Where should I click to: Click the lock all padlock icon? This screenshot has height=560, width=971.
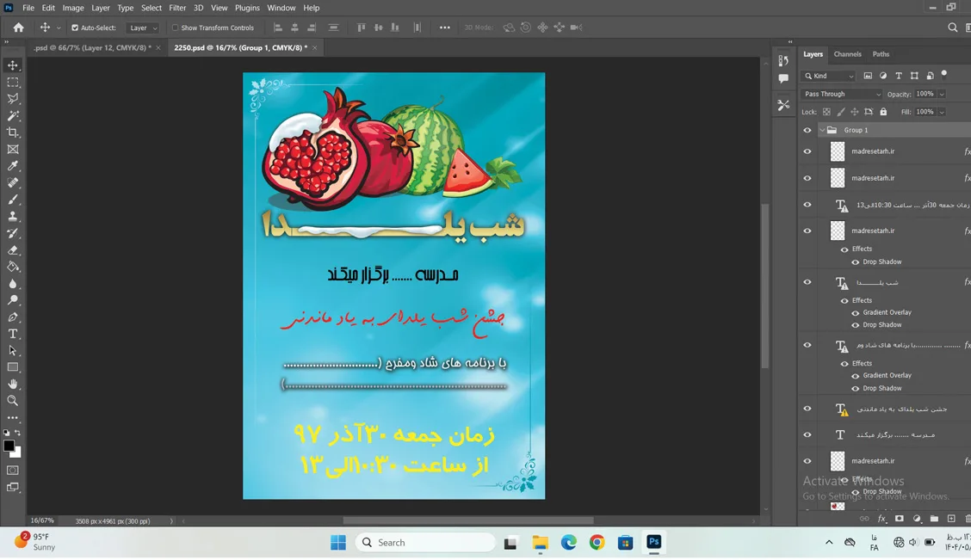[x=884, y=112]
